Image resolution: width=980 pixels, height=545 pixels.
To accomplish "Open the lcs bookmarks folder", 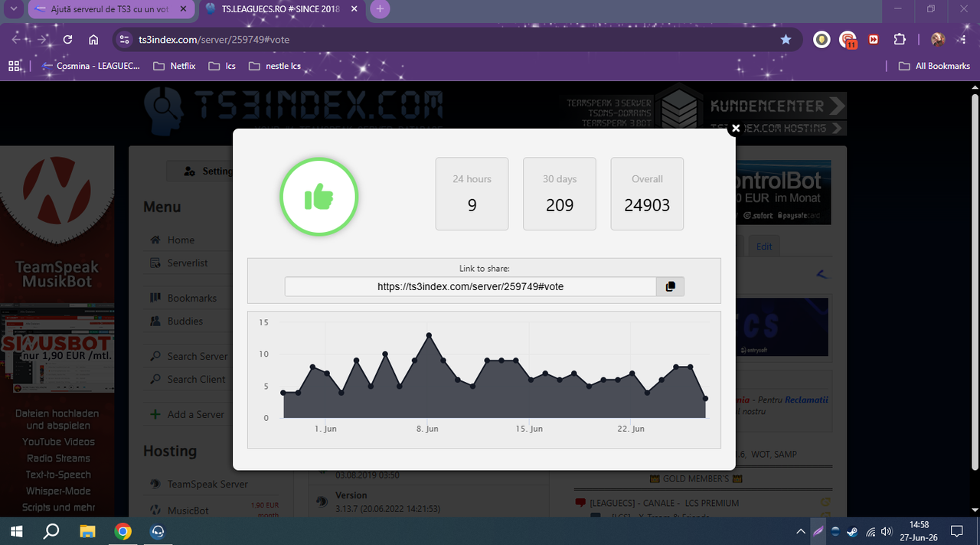I will click(x=223, y=66).
